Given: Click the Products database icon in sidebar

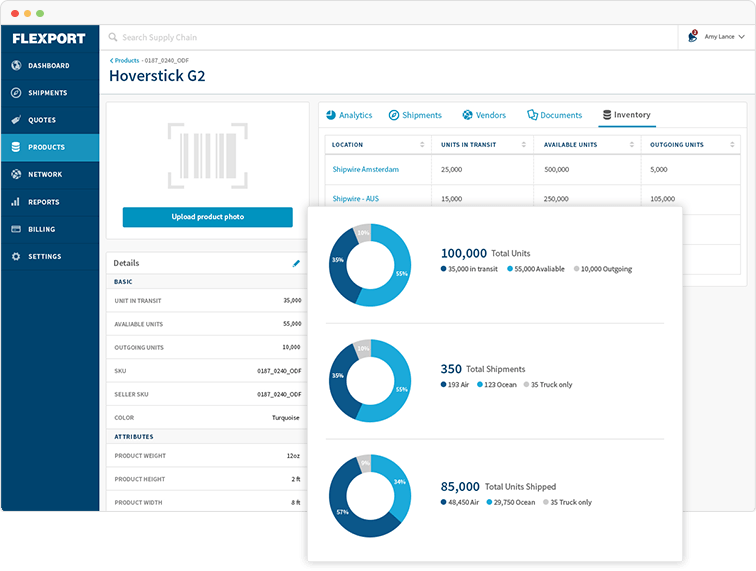Looking at the screenshot, I should click(16, 147).
